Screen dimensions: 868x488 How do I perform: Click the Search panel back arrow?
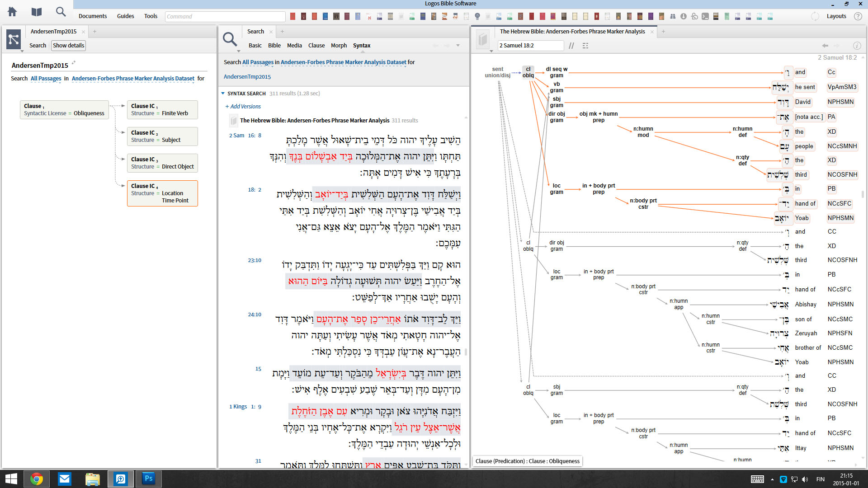tap(435, 46)
